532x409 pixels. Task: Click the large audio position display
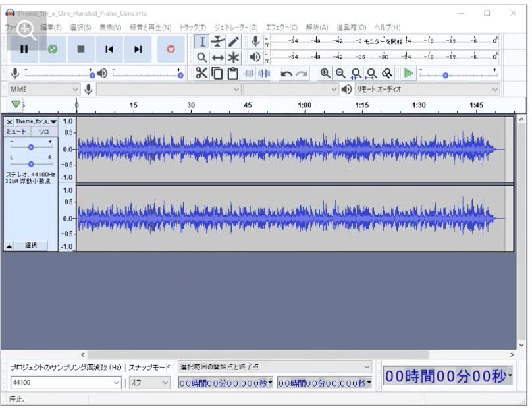coord(448,376)
